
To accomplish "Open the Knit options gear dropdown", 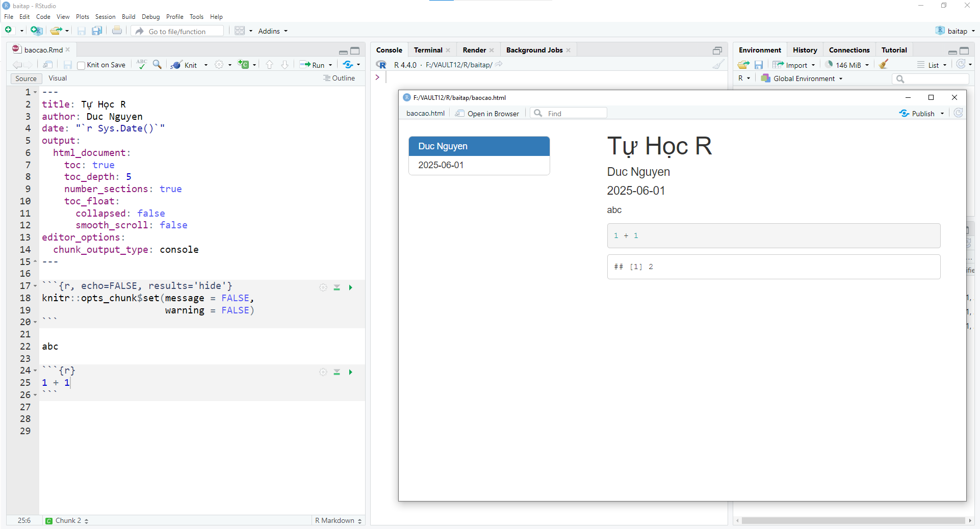I will pos(223,65).
